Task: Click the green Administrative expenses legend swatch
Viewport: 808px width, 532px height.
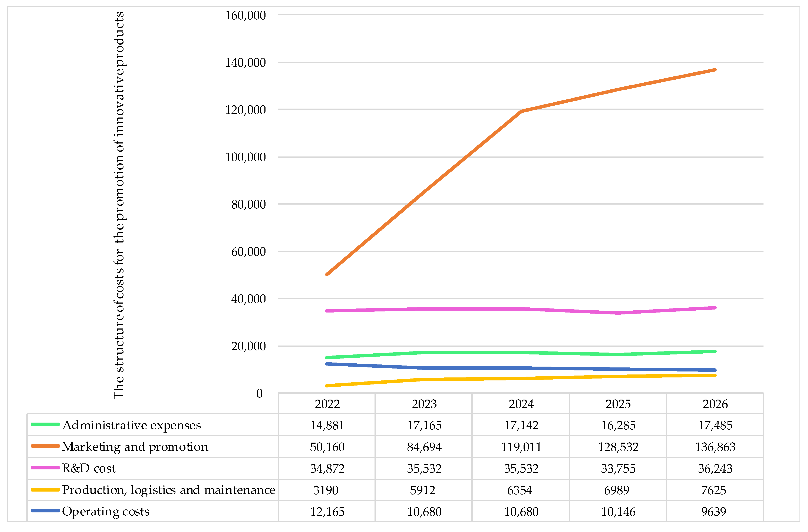Action: point(45,424)
